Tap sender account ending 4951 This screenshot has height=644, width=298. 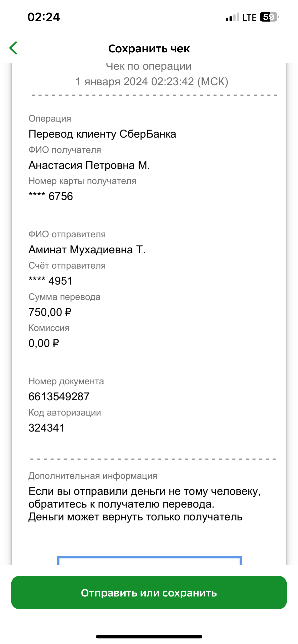51,281
